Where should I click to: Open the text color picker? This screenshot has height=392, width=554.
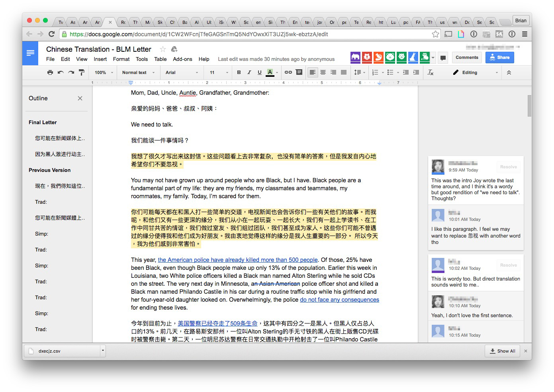point(270,72)
